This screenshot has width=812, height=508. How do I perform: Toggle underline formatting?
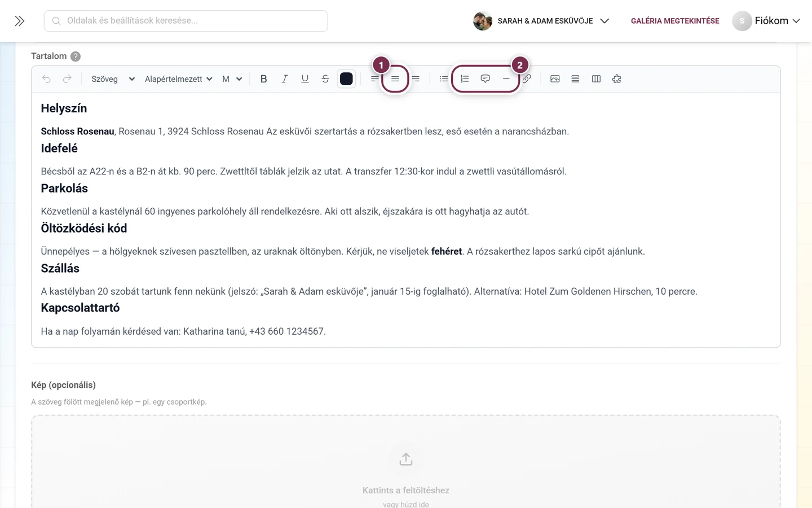tap(305, 79)
